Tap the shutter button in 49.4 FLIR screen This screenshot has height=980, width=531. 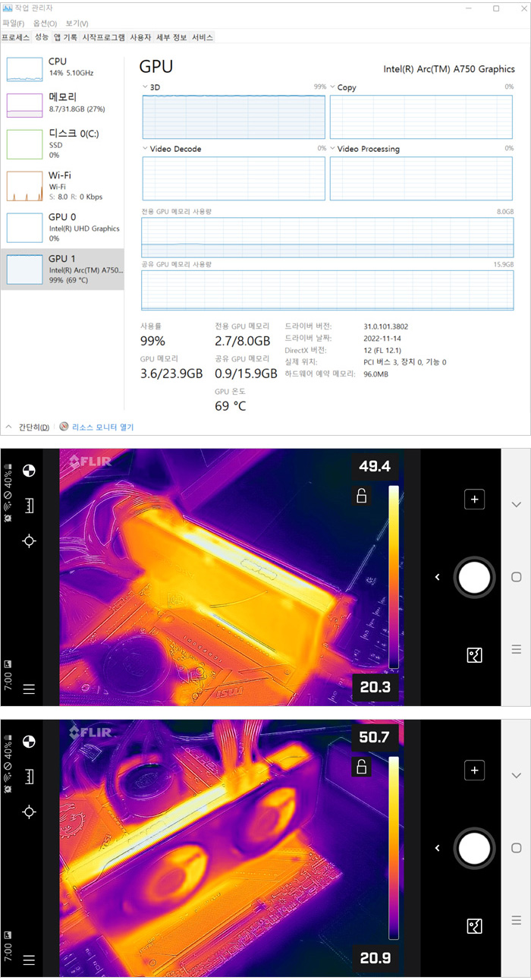[474, 578]
